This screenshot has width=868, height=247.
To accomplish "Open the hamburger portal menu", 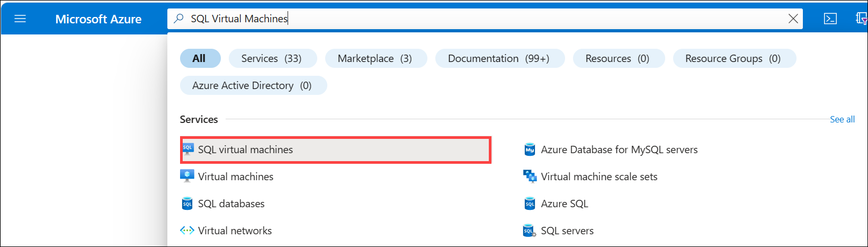I will [x=20, y=19].
